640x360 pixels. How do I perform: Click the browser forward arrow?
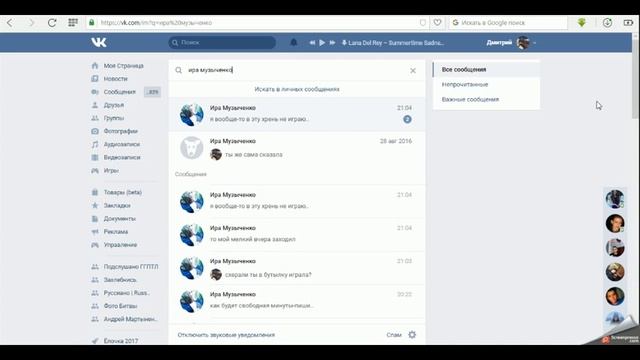click(31, 23)
